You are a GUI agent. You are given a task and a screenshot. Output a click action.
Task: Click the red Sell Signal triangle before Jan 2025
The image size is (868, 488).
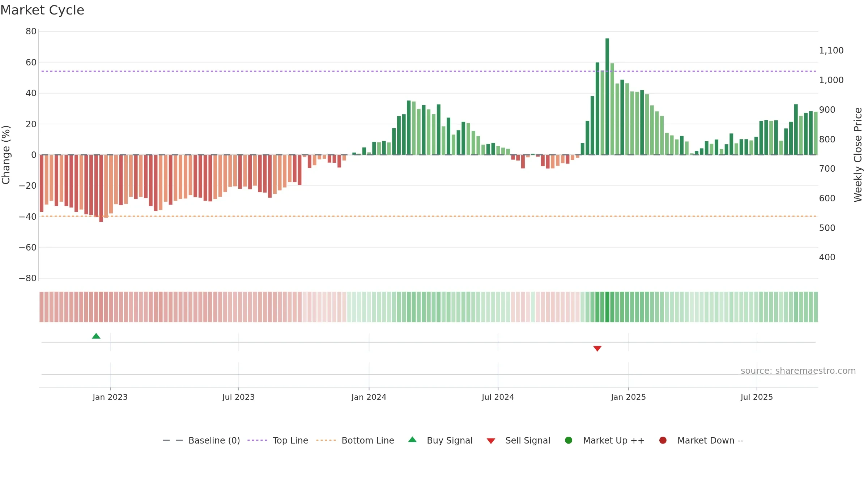click(597, 348)
